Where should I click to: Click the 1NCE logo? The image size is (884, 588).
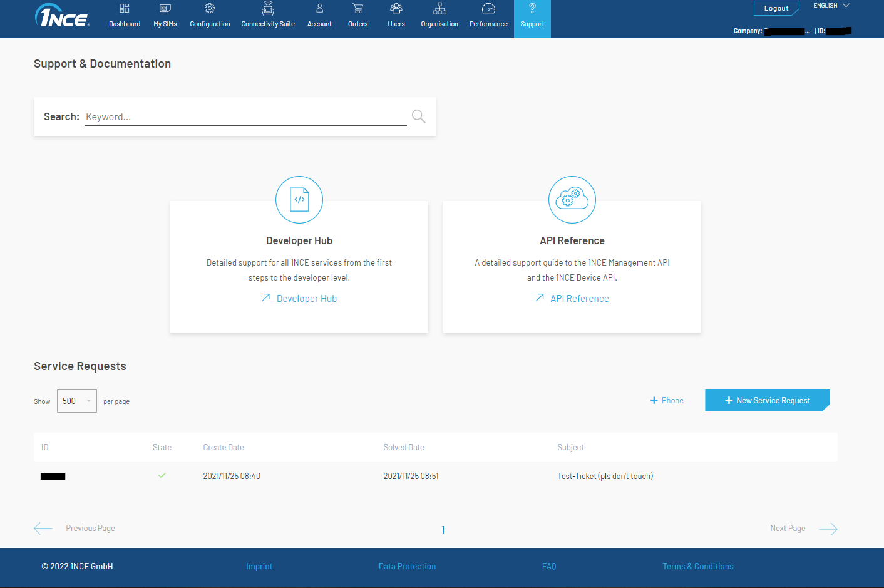point(63,16)
